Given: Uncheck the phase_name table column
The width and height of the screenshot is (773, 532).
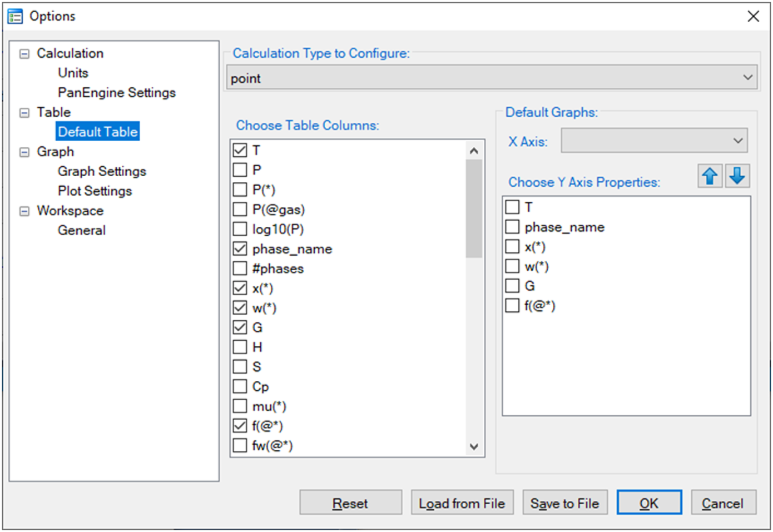Looking at the screenshot, I should coord(240,249).
